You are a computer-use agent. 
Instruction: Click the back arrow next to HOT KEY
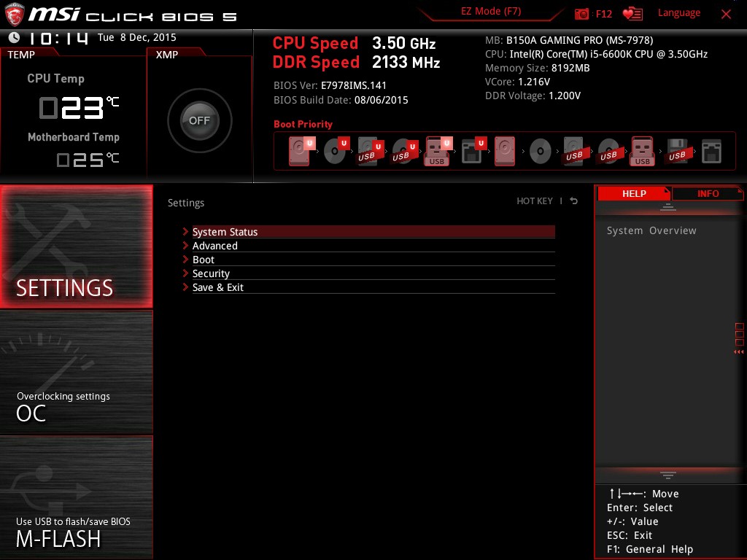point(574,201)
